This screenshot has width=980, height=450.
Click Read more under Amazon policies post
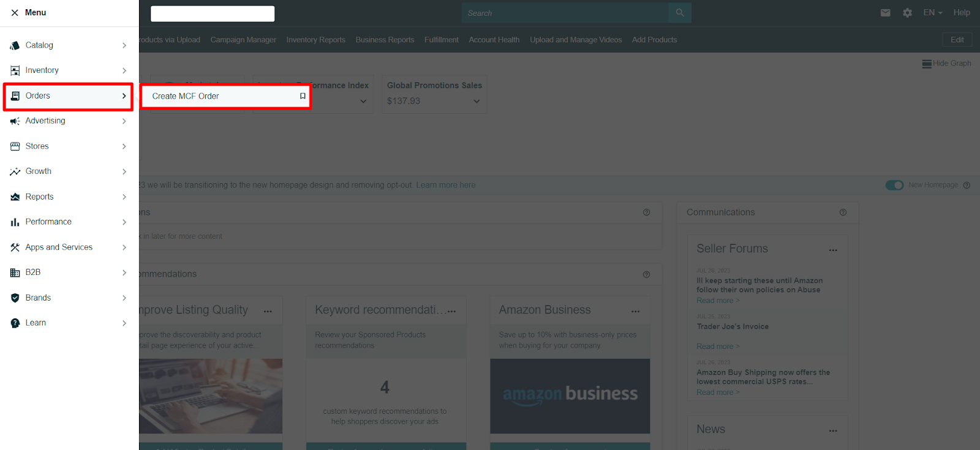point(718,301)
